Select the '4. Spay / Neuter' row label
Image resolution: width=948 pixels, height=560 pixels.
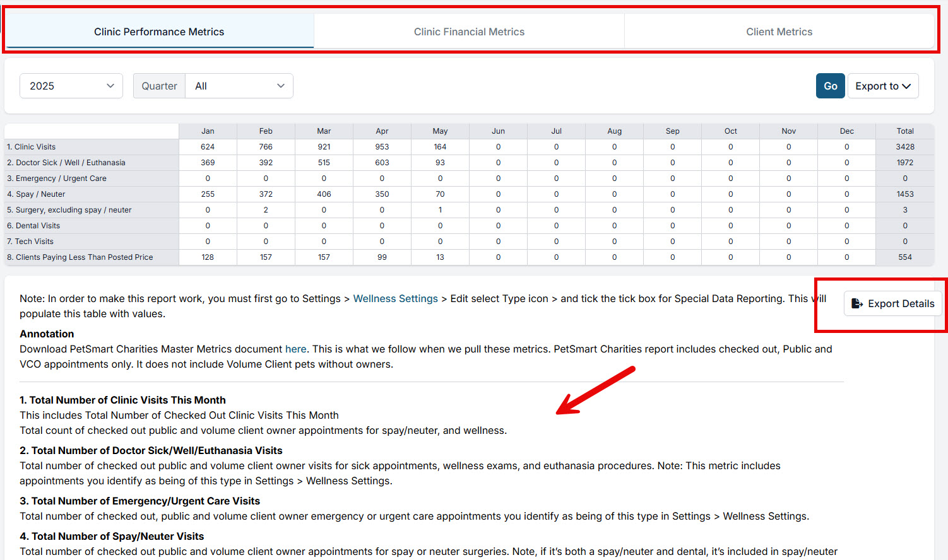(x=36, y=194)
